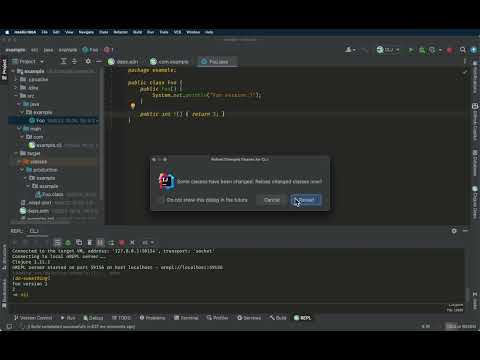Viewport: 480px width, 360px height.
Task: Click the tool windows icon in status bar corner
Action: click(x=9, y=326)
